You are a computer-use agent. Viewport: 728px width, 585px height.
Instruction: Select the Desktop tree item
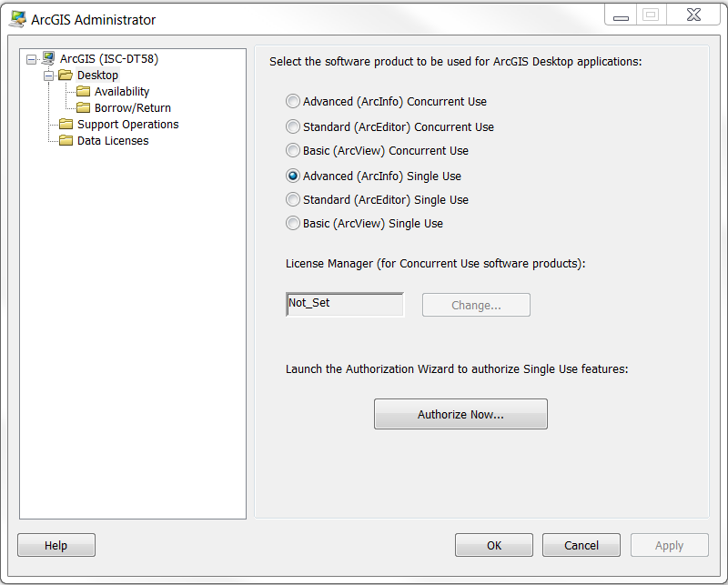pyautogui.click(x=97, y=75)
